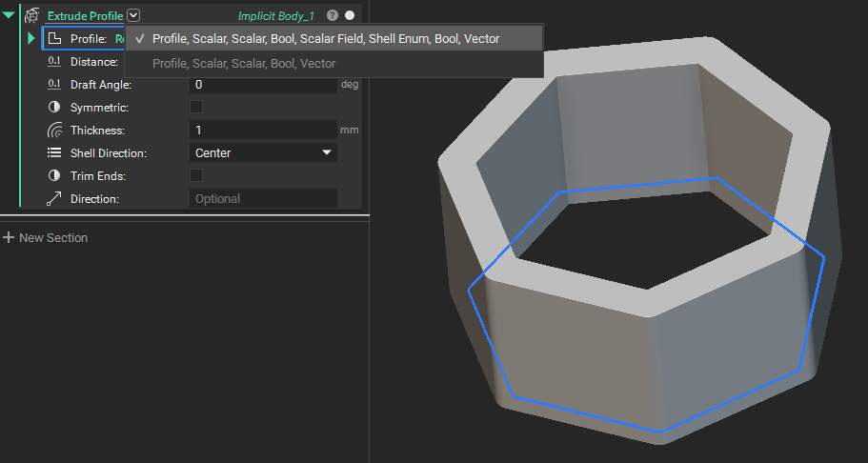Toggle the Implicit Body_1 visibility dot
This screenshot has width=868, height=463.
pyautogui.click(x=350, y=15)
